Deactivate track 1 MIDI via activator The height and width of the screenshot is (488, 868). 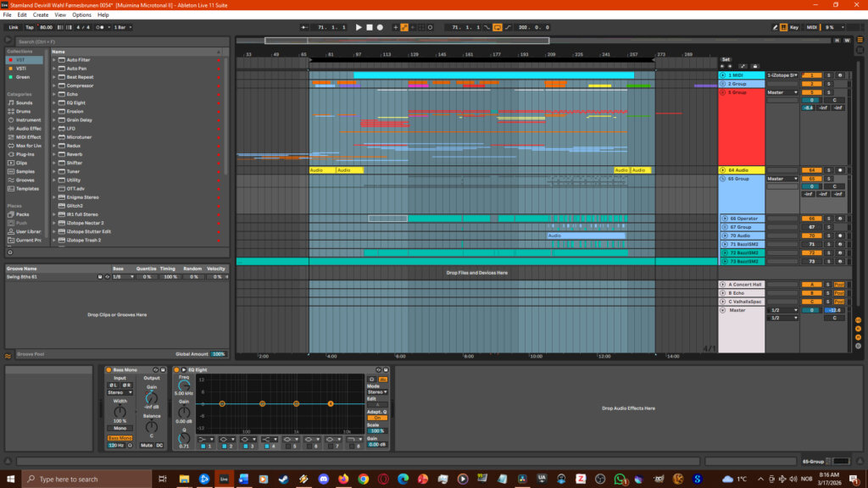tap(811, 75)
